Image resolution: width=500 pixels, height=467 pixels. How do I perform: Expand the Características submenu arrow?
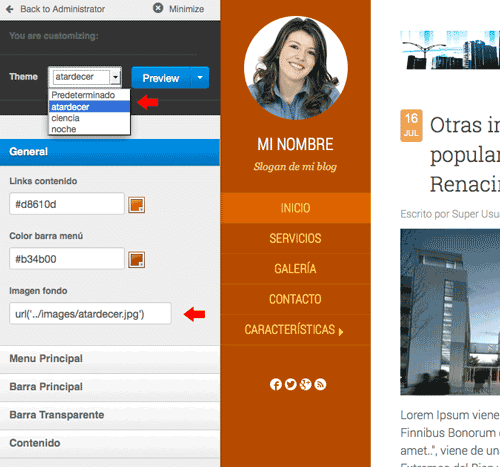click(341, 332)
